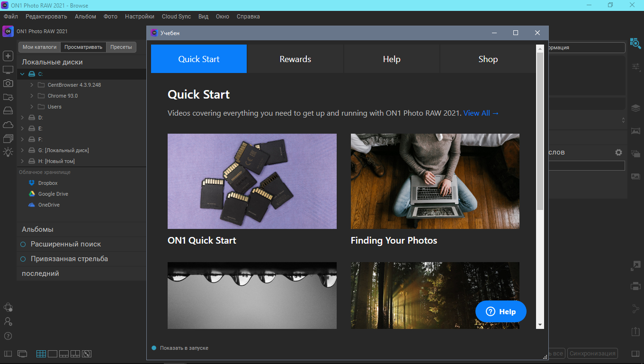Open the 'ON1 Quick Start' video thumbnail
Screen dimensions: 644x364
252,181
